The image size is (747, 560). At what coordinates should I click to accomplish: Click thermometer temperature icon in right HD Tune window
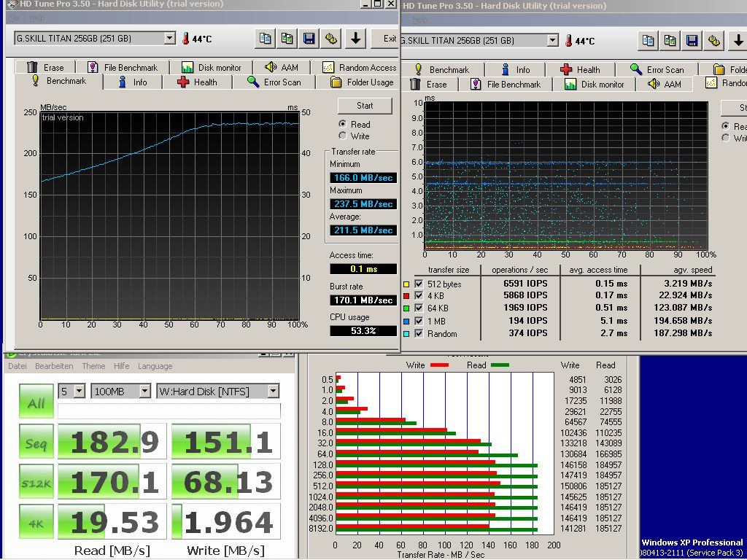[x=568, y=41]
